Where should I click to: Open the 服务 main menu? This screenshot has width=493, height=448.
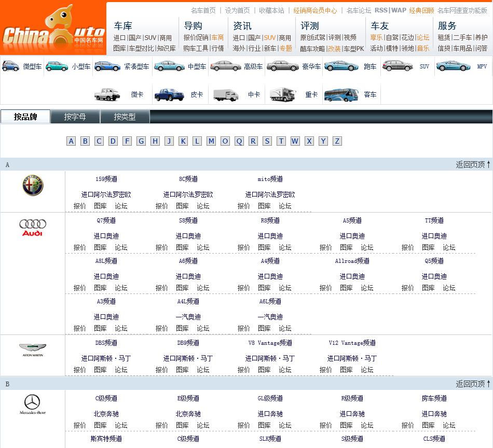(447, 26)
